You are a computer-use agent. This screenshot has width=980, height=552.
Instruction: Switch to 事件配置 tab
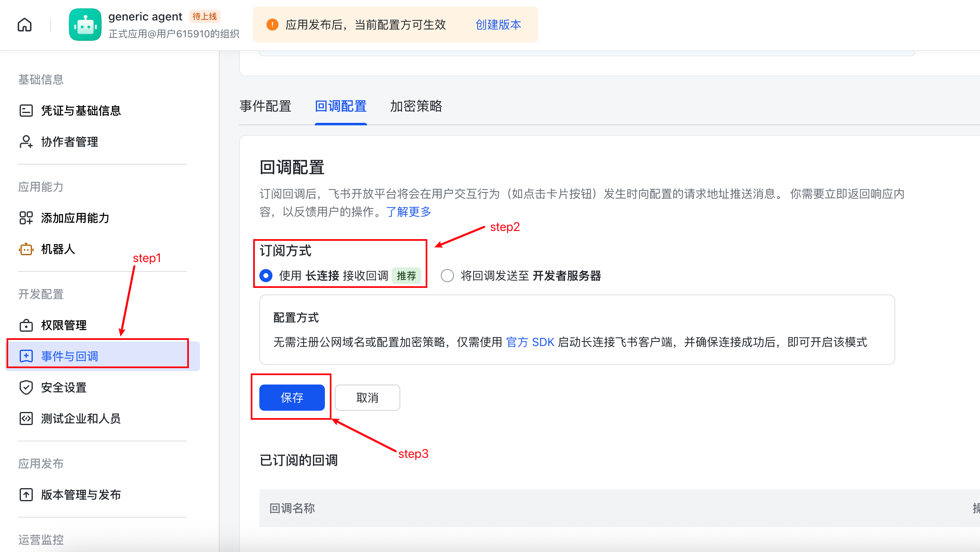[x=265, y=106]
